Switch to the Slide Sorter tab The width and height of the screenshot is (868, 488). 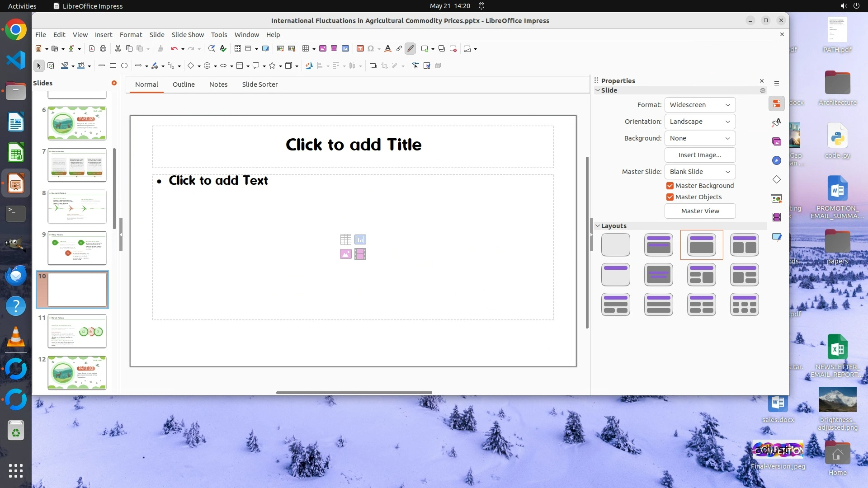pos(259,84)
